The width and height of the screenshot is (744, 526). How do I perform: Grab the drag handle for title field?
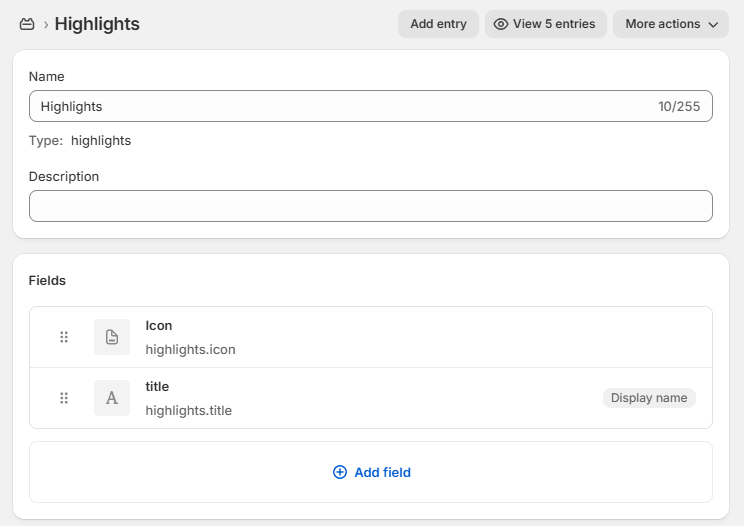tap(64, 398)
